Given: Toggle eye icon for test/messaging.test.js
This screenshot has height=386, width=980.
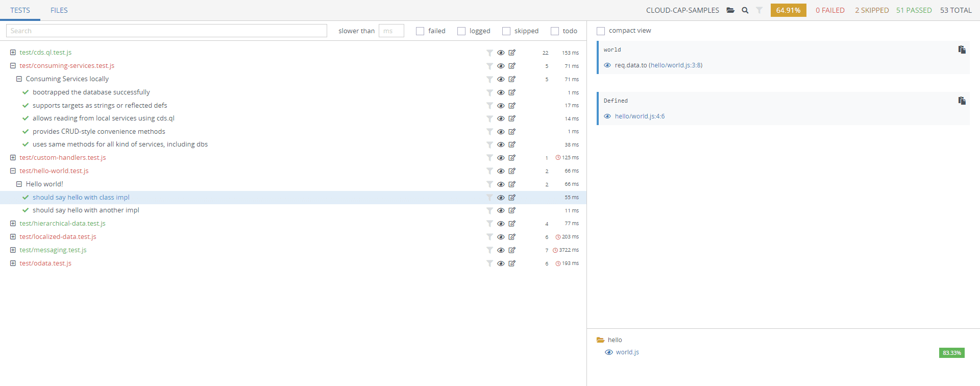Looking at the screenshot, I should (x=501, y=250).
